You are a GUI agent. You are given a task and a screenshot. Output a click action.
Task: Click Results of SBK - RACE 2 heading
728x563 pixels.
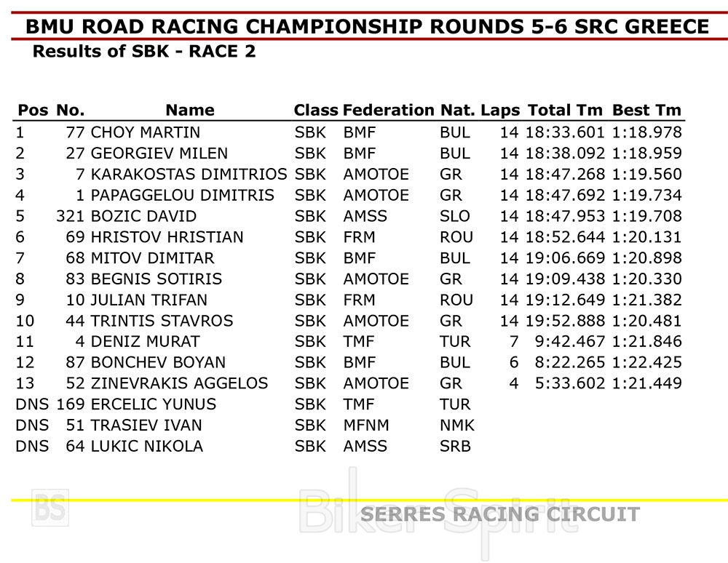[x=144, y=52]
